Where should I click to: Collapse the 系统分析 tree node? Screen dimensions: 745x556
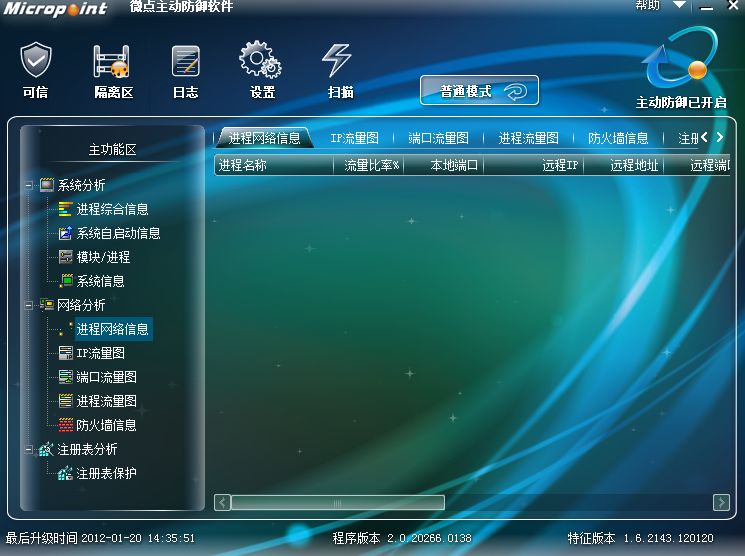coord(29,185)
